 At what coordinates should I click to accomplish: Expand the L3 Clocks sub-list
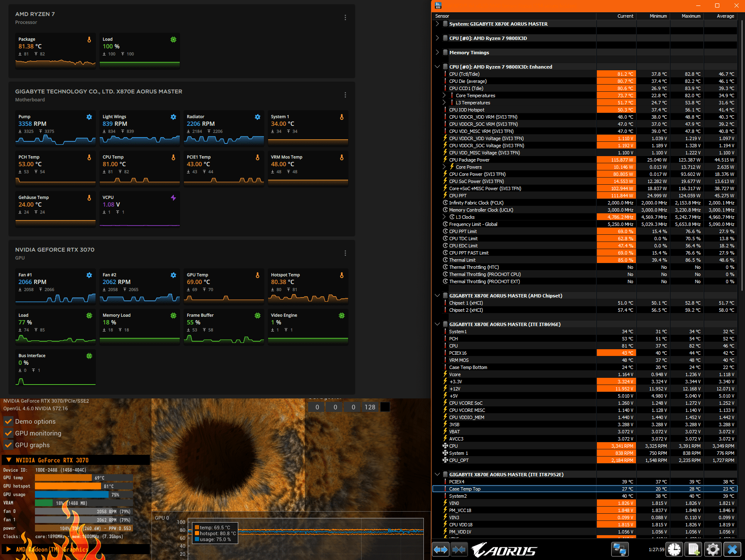pyautogui.click(x=444, y=217)
